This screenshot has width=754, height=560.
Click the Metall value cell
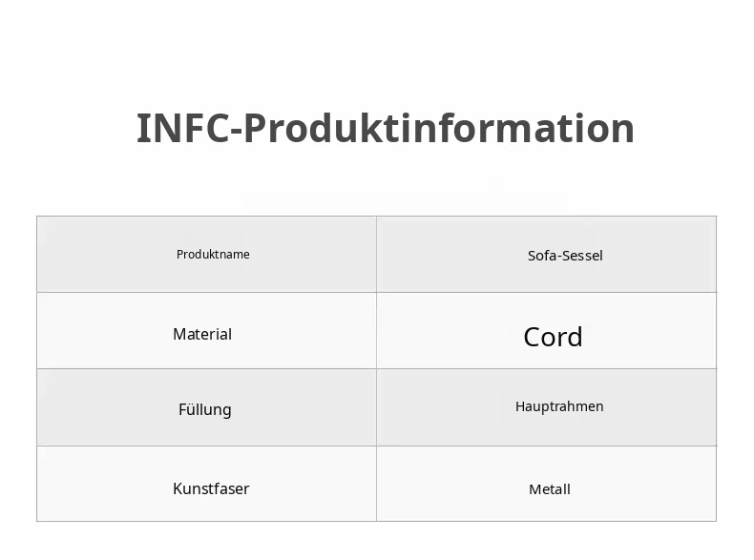point(546,484)
